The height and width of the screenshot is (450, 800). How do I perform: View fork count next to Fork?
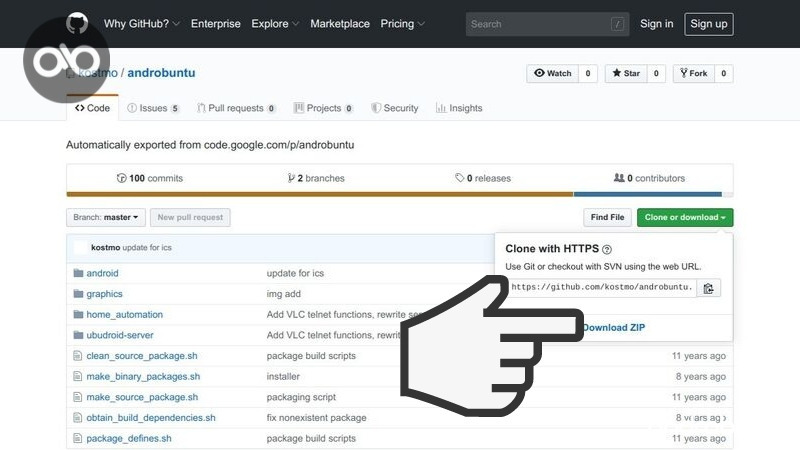(723, 73)
